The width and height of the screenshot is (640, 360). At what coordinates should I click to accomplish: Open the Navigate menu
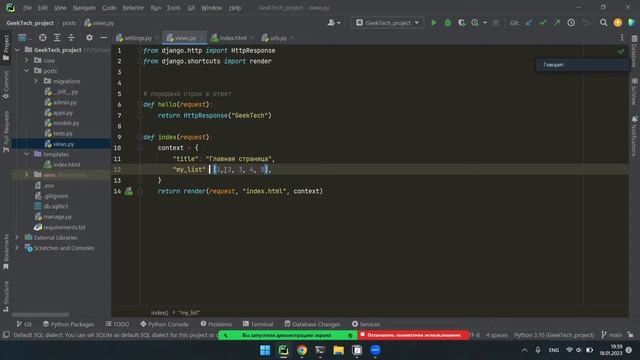coord(84,8)
